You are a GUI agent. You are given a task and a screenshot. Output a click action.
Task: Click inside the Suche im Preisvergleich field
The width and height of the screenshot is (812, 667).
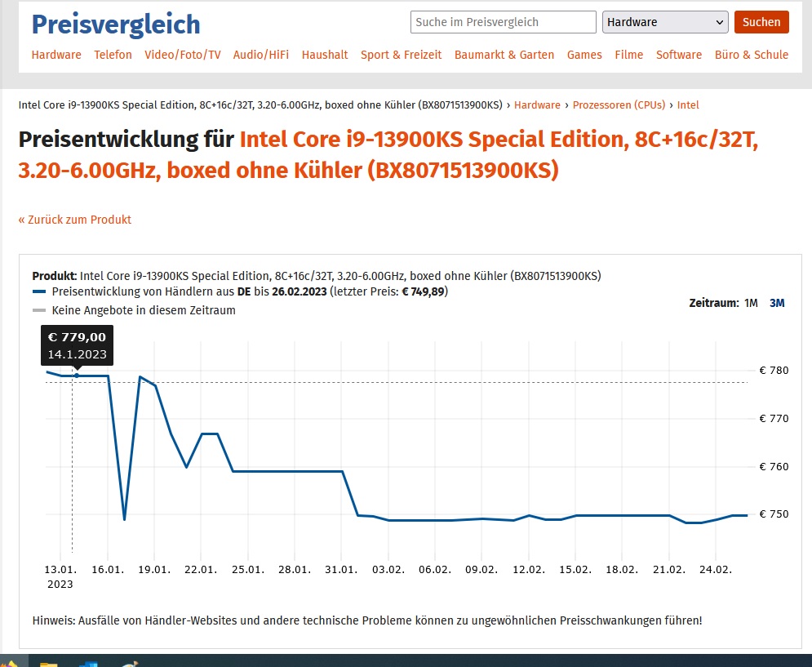pyautogui.click(x=503, y=22)
